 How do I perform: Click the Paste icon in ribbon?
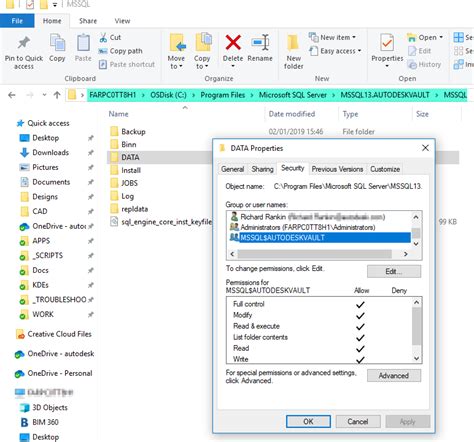(83, 43)
